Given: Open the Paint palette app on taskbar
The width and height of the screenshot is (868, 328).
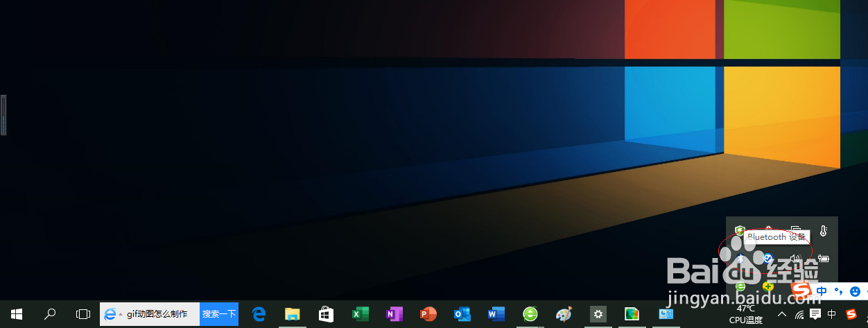Looking at the screenshot, I should pyautogui.click(x=564, y=314).
